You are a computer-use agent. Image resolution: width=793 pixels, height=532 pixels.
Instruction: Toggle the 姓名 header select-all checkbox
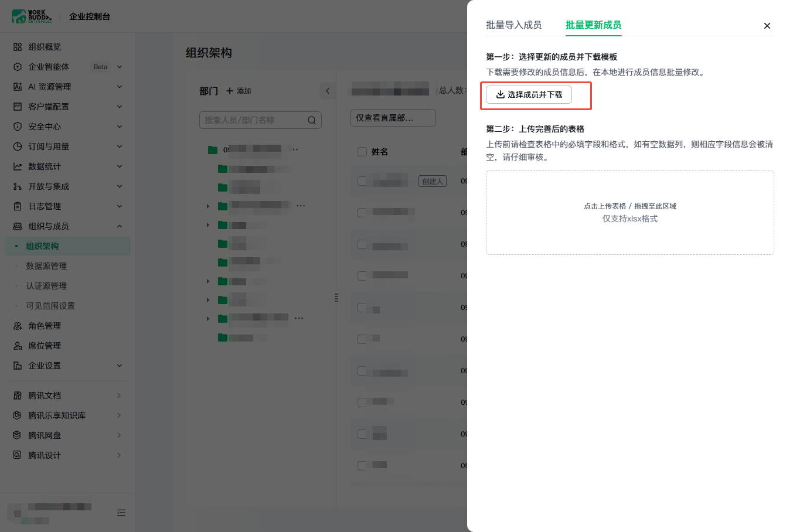point(362,152)
